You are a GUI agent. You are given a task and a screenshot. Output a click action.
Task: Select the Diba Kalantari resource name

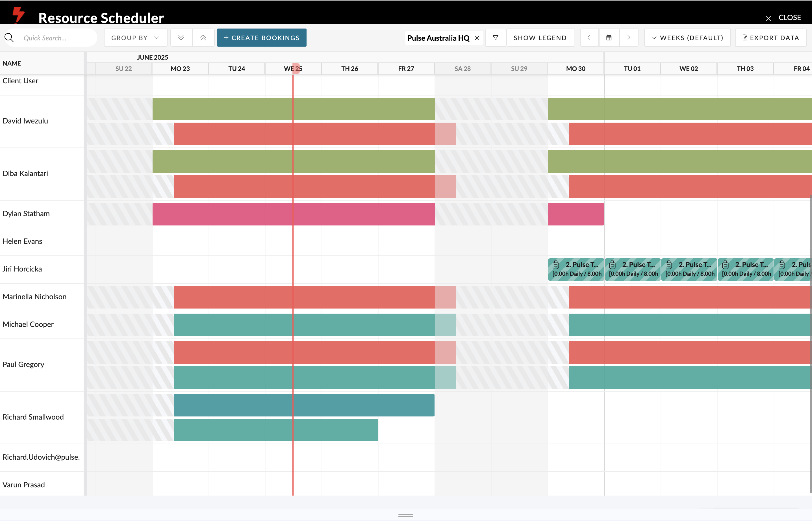click(x=25, y=173)
